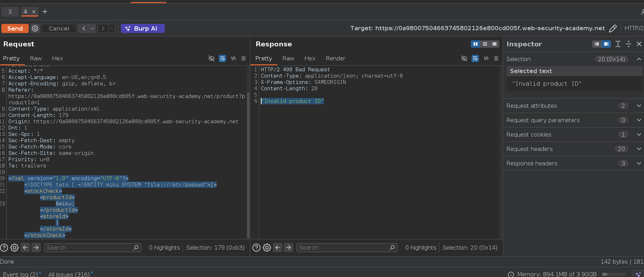Open help for the Request search bar
Viewport: 644px width, 277px height.
[4, 248]
